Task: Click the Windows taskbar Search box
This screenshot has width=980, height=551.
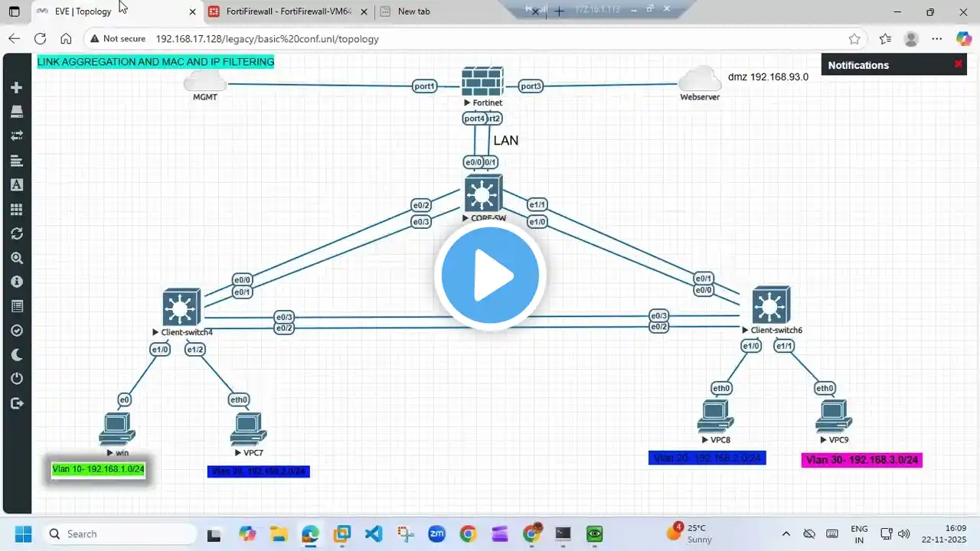Action: (x=120, y=534)
